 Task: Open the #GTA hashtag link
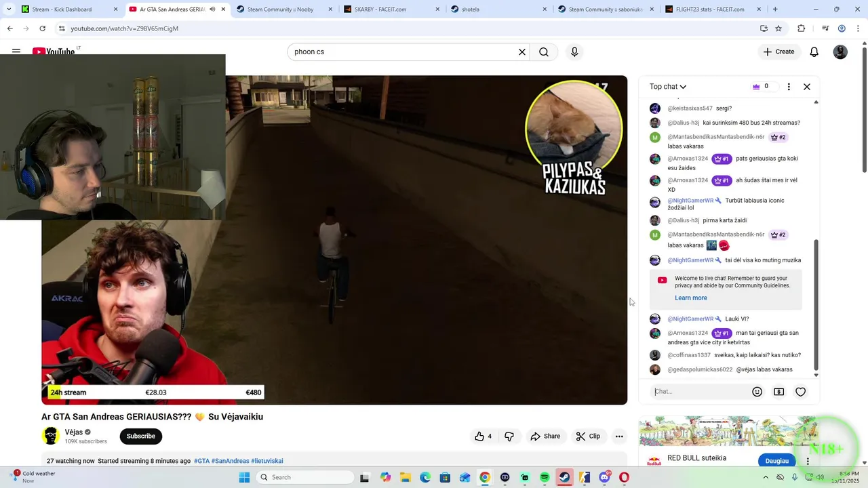(x=201, y=461)
